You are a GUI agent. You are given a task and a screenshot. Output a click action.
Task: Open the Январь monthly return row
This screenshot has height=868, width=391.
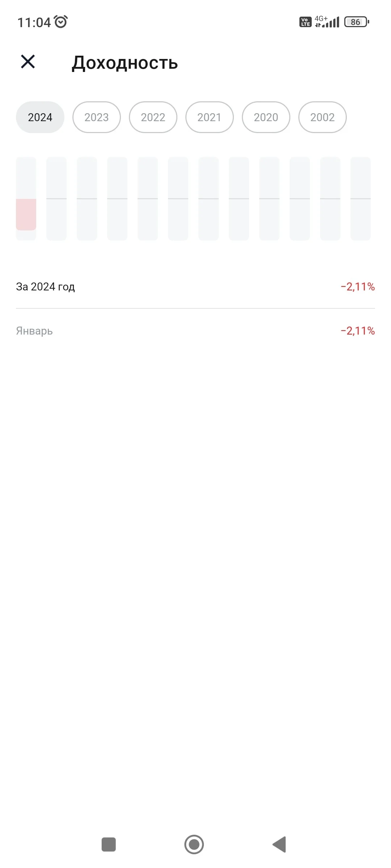click(x=195, y=331)
